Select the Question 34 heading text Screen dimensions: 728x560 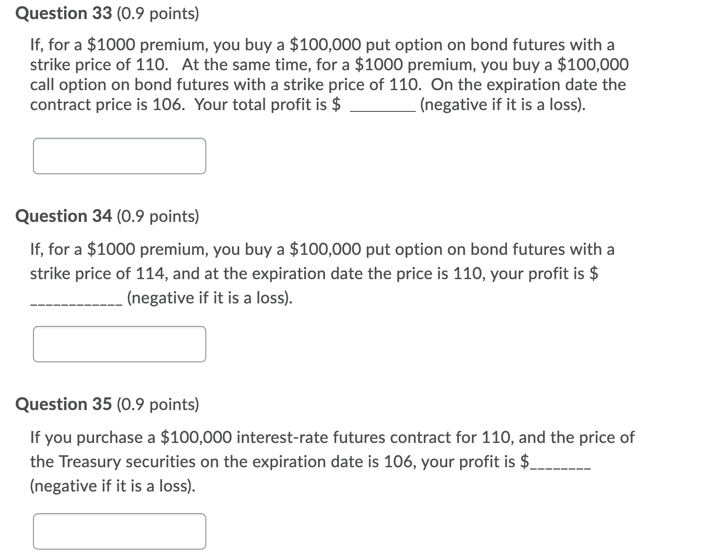tap(64, 215)
